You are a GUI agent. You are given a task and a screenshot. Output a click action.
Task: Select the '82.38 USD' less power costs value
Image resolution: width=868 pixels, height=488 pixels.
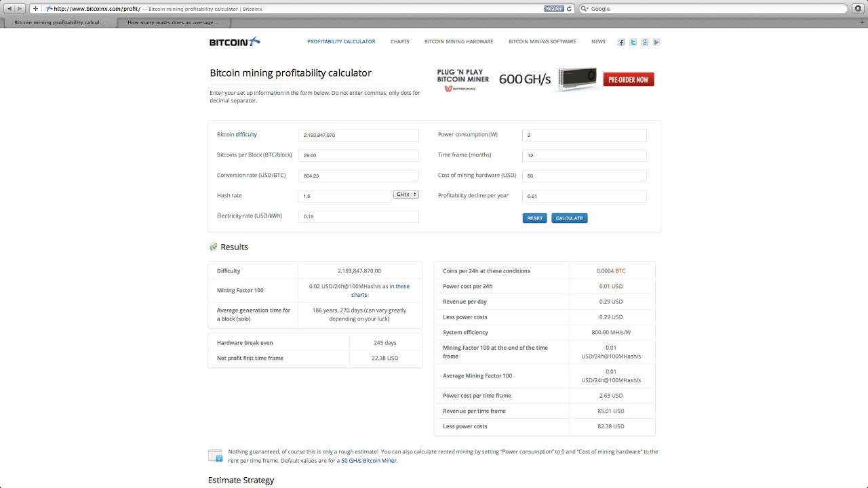pyautogui.click(x=611, y=426)
